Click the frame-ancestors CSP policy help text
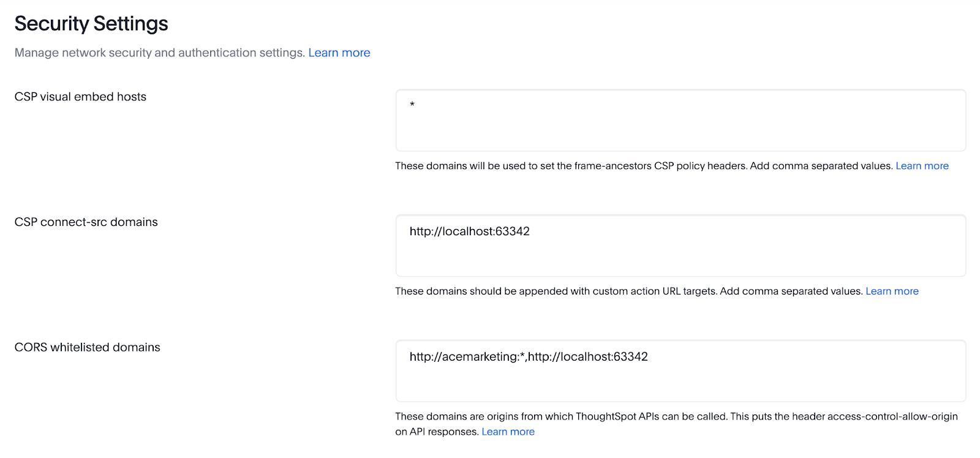 (643, 166)
